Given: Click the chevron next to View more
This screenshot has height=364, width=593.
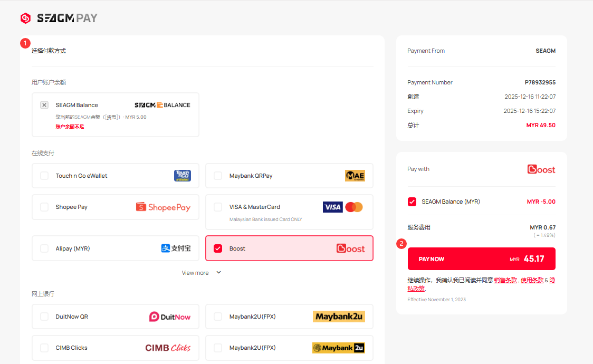Looking at the screenshot, I should coord(219,273).
